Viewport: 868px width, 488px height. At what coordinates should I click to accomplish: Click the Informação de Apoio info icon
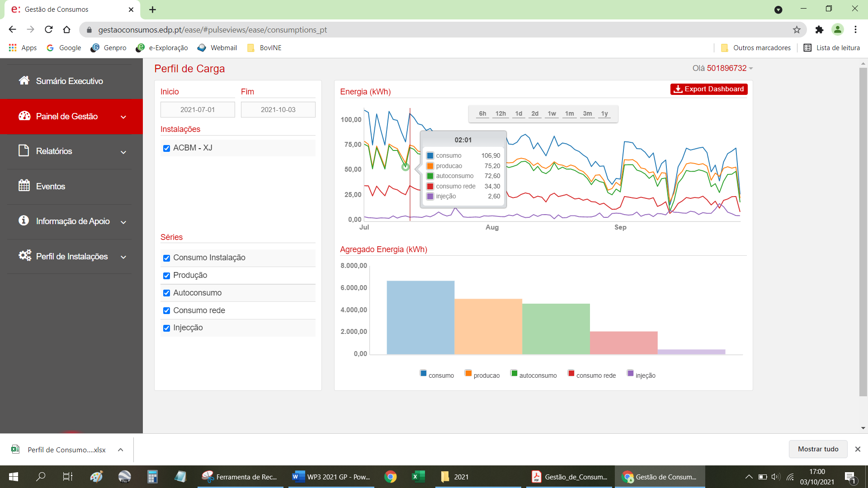click(24, 221)
